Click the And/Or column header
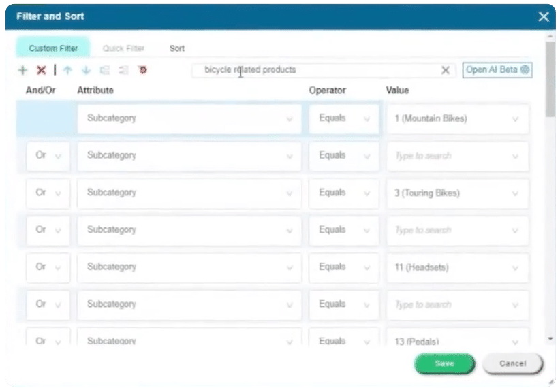 tap(40, 91)
